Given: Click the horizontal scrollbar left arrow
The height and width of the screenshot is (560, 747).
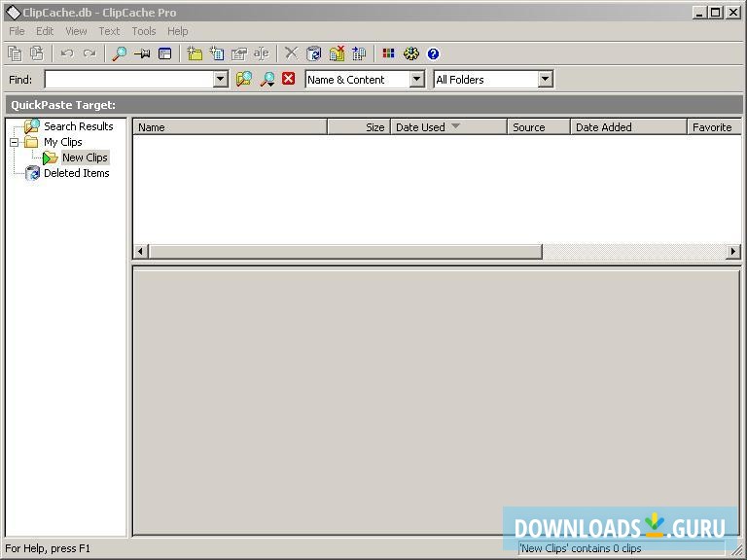Looking at the screenshot, I should (140, 251).
